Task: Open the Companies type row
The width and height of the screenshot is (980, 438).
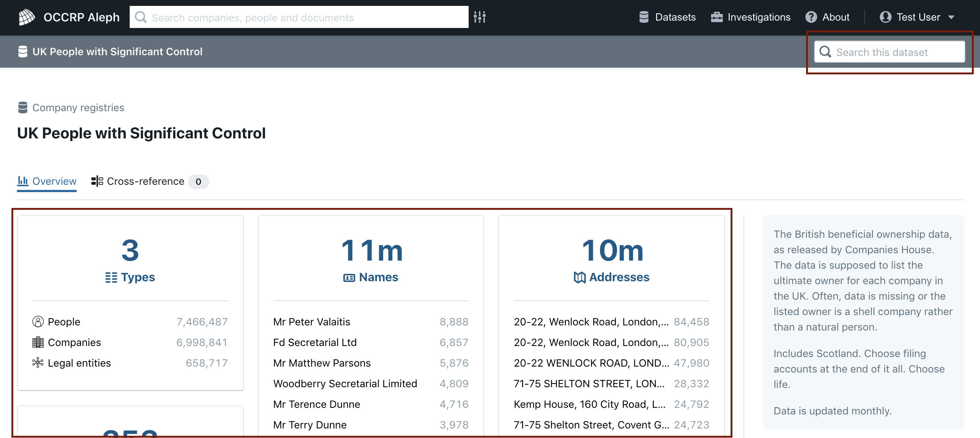Action: click(130, 342)
